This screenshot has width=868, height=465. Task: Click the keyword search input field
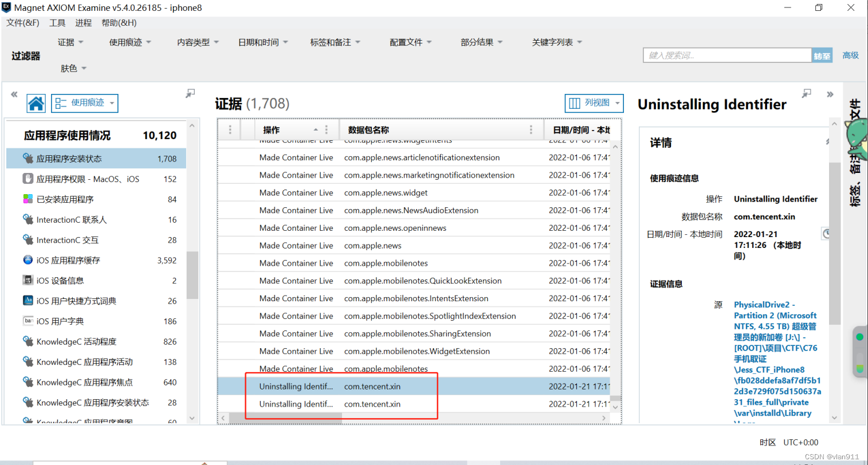click(x=727, y=56)
